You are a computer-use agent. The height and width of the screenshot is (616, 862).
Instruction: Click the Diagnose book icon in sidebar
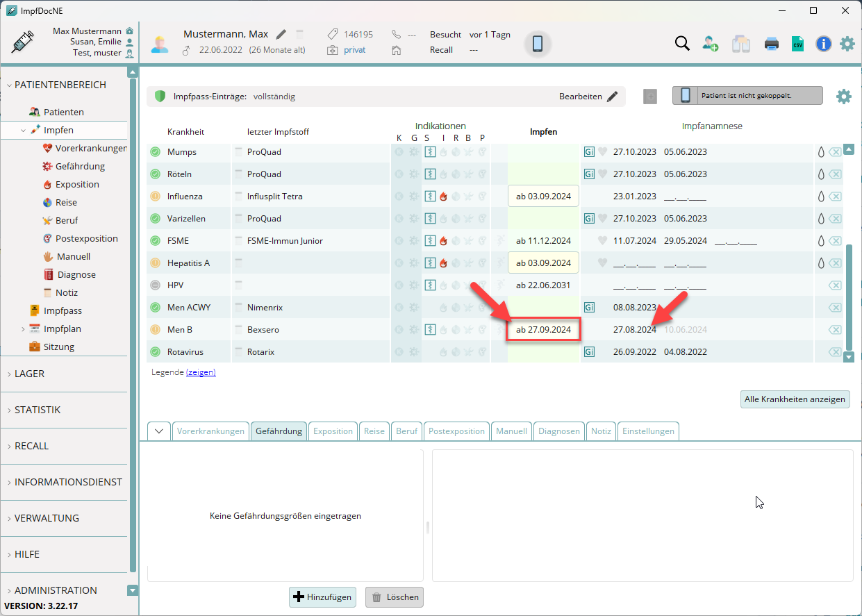pos(49,274)
